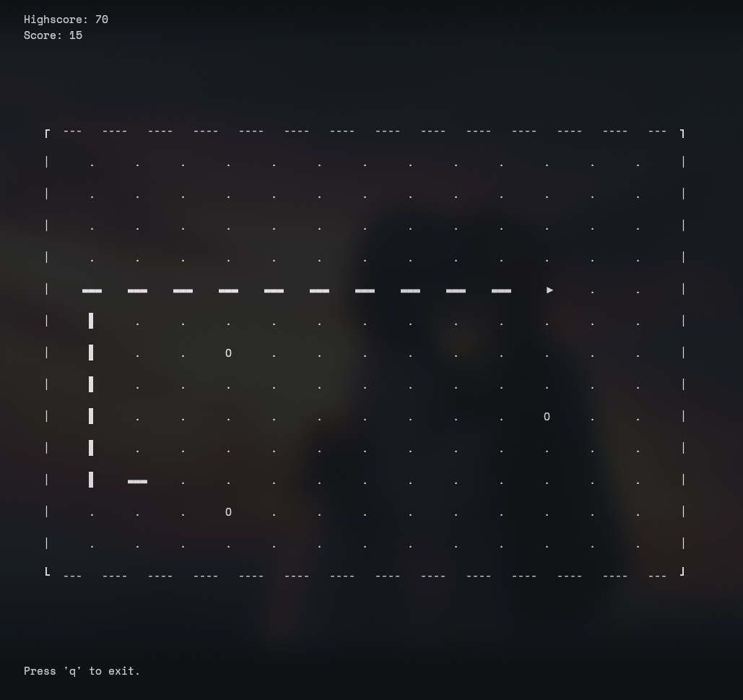Click the top-left corner of the game border

click(48, 133)
